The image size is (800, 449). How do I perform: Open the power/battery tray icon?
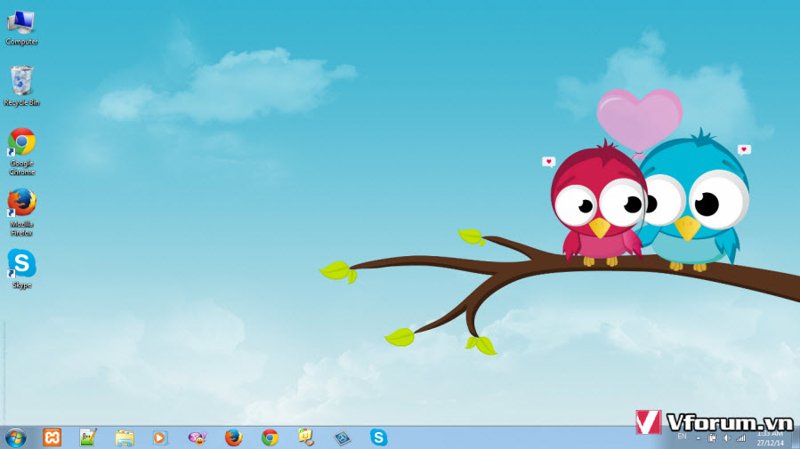point(712,438)
